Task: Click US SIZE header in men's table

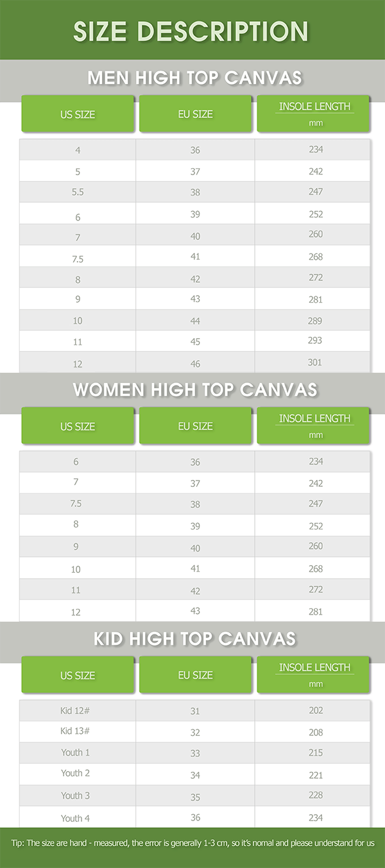Action: (x=78, y=114)
